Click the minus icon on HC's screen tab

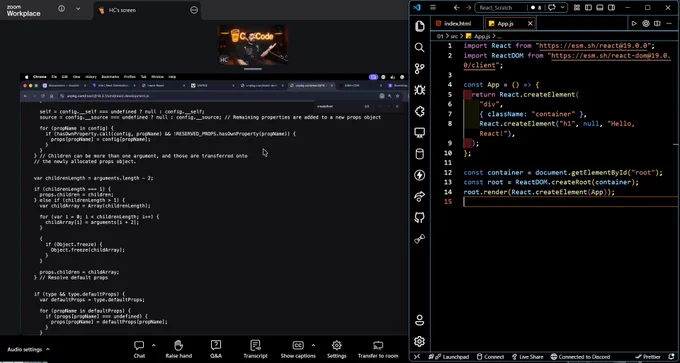tap(194, 10)
